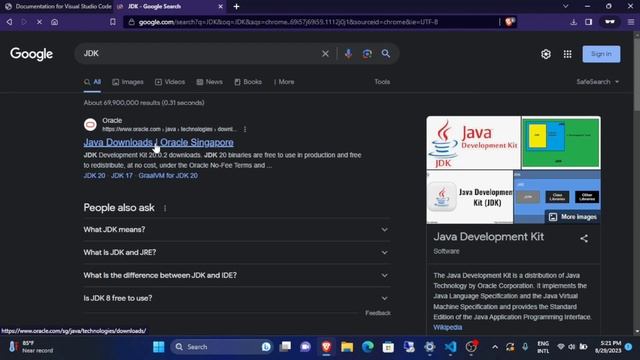
Task: Open browser downloads icon
Action: tap(573, 22)
